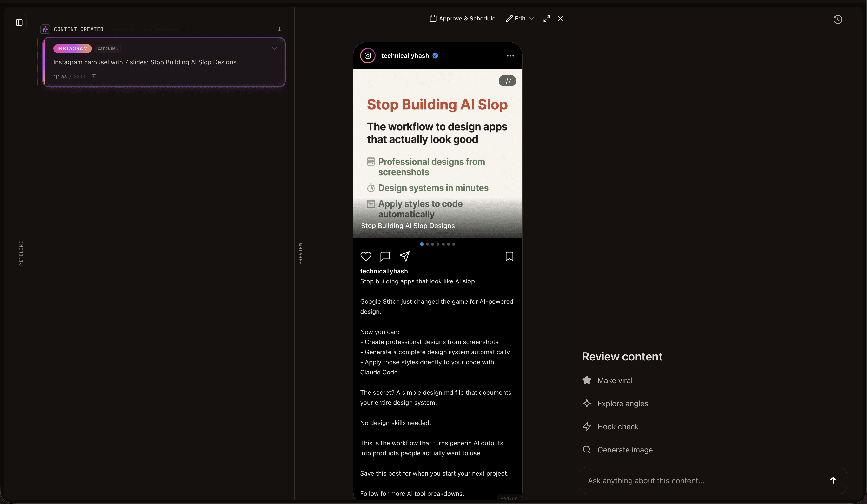Click the Content Created sparkle icon
Screen dimensions: 867x504
click(x=45, y=29)
